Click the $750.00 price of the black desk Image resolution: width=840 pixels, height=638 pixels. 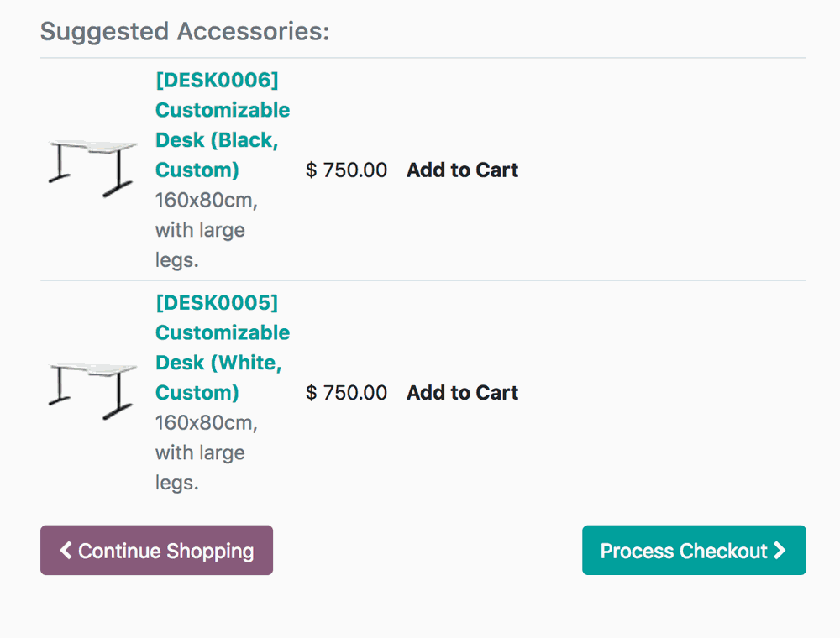click(x=347, y=170)
